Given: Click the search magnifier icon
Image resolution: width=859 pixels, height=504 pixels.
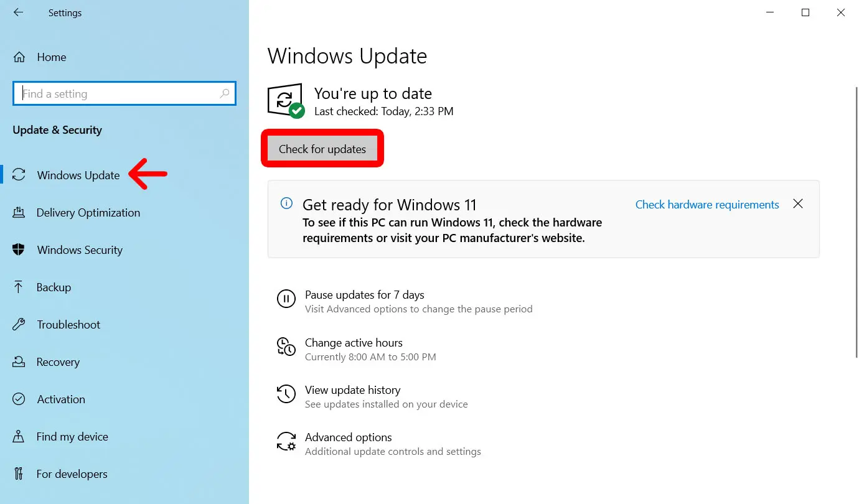Looking at the screenshot, I should tap(225, 94).
